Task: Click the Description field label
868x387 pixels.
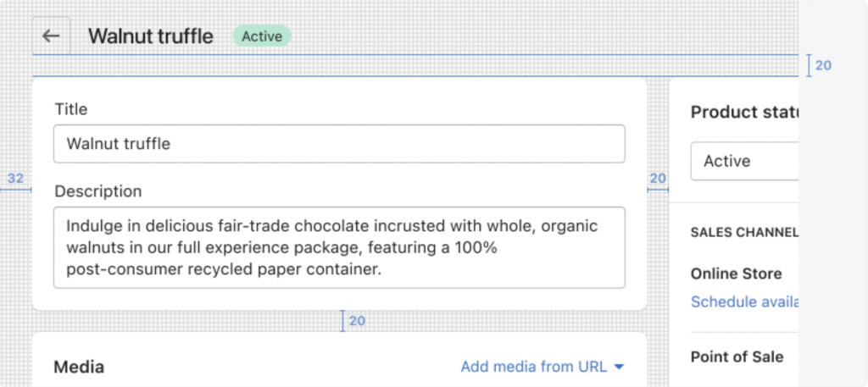Action: coord(98,191)
